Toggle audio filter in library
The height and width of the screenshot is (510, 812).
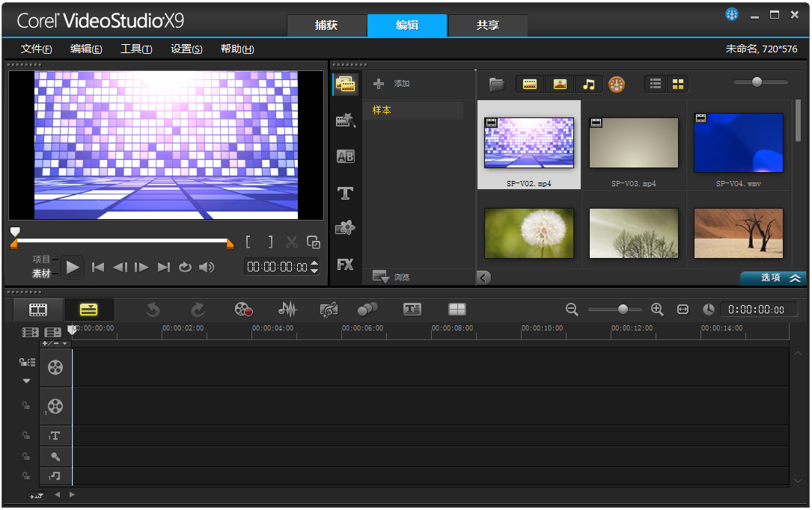point(589,84)
